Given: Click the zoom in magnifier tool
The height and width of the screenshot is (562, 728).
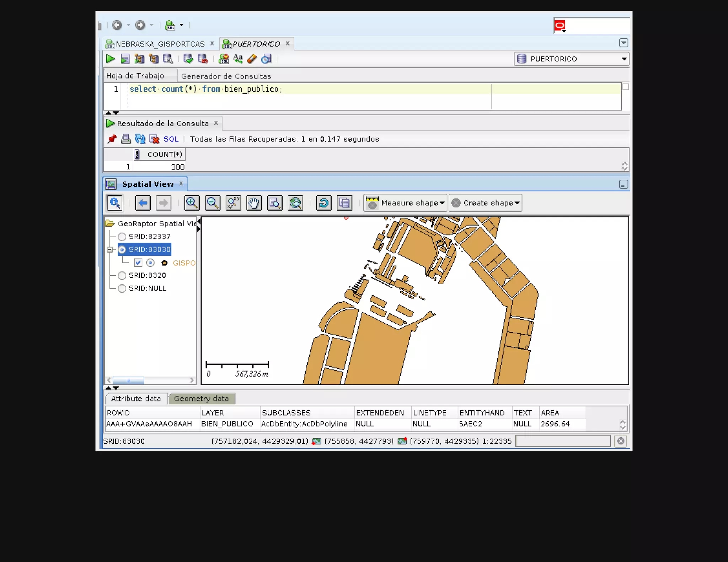Looking at the screenshot, I should click(192, 203).
